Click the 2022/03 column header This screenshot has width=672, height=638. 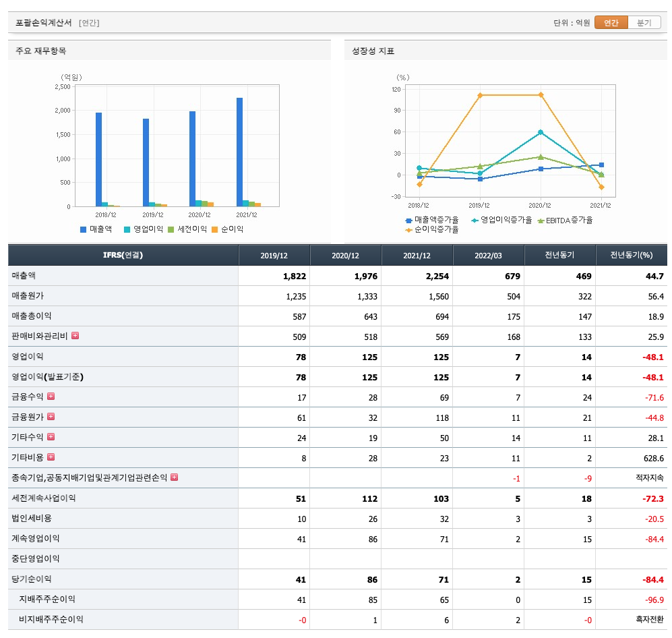tap(488, 256)
